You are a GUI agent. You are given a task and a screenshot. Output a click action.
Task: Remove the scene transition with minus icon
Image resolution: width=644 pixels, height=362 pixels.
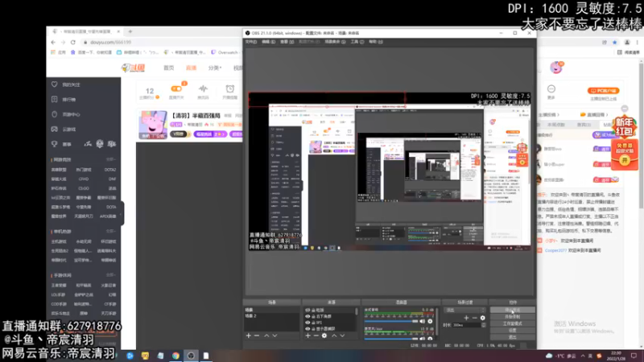tap(474, 318)
